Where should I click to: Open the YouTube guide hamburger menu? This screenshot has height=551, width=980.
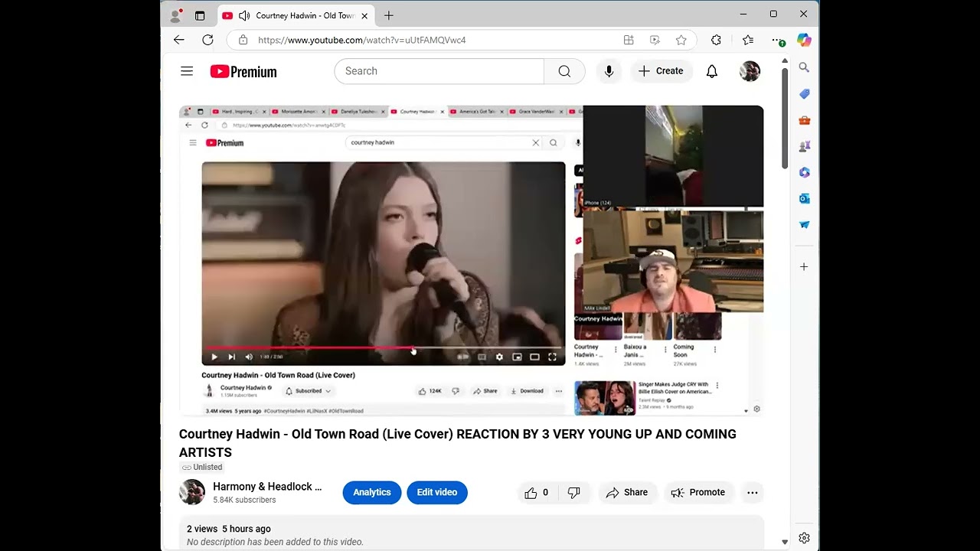tap(187, 71)
